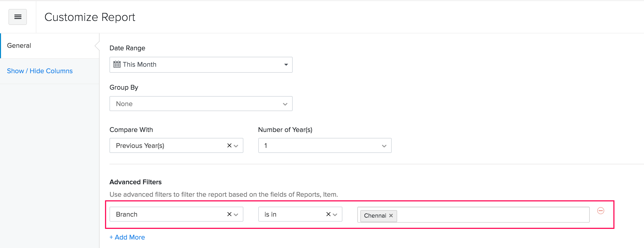Expand the Branch field chevron
The width and height of the screenshot is (644, 248).
[x=236, y=214]
